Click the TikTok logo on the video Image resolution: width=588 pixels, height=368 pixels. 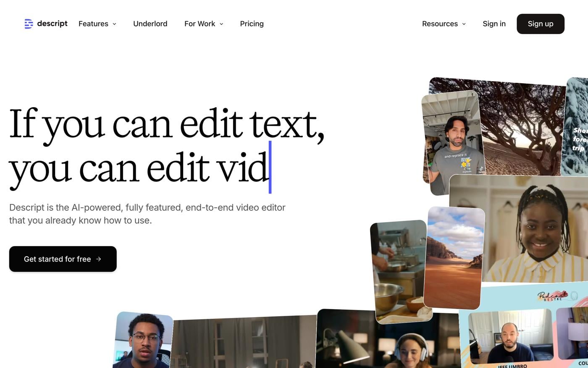[481, 169]
